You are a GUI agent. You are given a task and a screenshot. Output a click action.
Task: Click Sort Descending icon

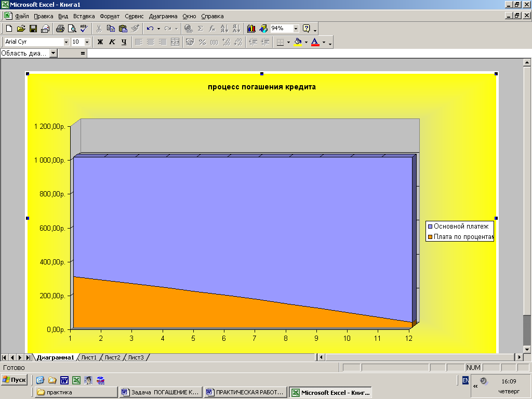[236, 29]
